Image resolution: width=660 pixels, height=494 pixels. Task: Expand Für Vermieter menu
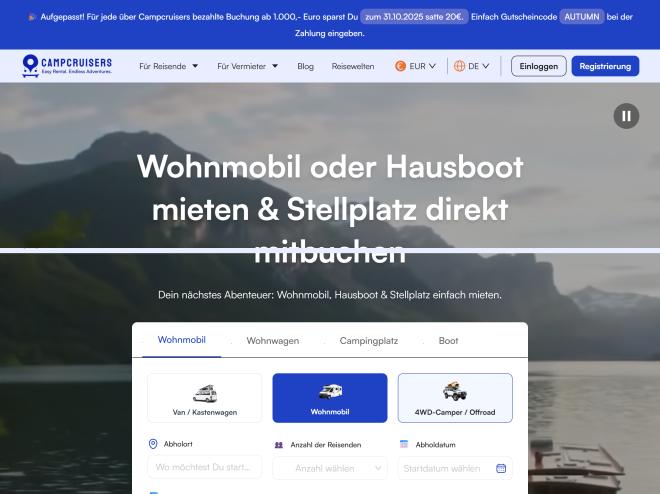click(248, 66)
